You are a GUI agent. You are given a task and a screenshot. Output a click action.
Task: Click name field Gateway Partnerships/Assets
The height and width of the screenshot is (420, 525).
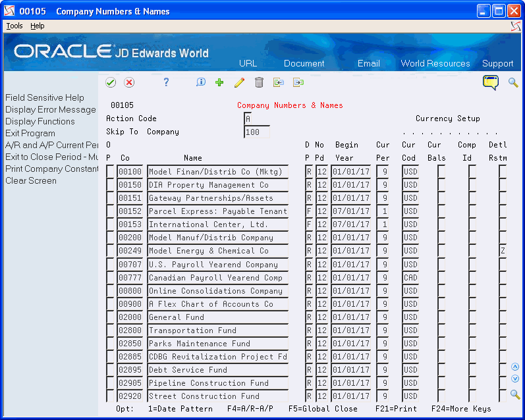(217, 198)
